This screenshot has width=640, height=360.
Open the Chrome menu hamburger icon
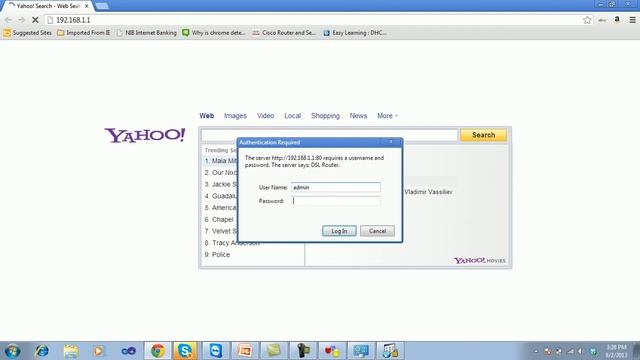(632, 20)
